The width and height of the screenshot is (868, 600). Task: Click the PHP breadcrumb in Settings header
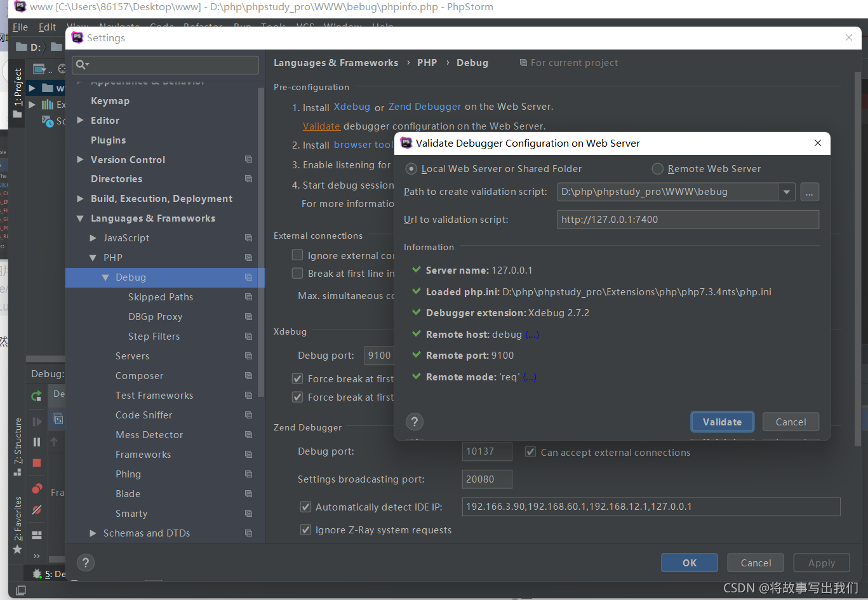(x=427, y=63)
